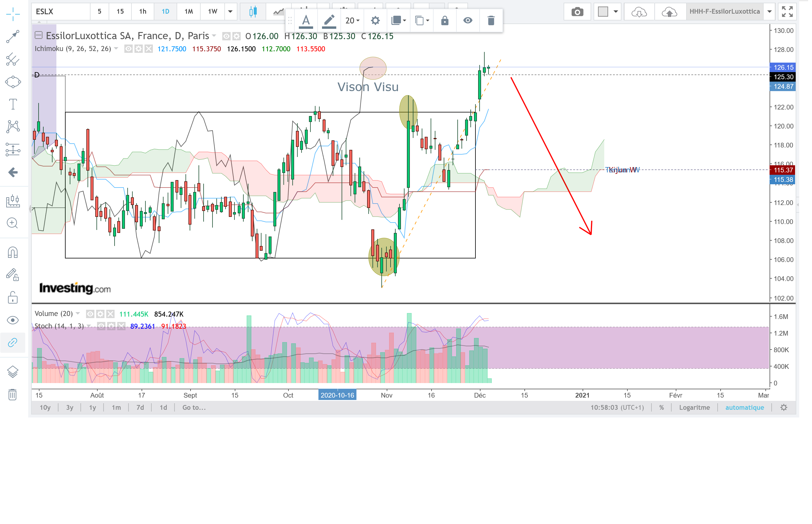Viewport: 812px width, 524px height.
Task: Enter fullscreen chart mode
Action: (x=787, y=12)
